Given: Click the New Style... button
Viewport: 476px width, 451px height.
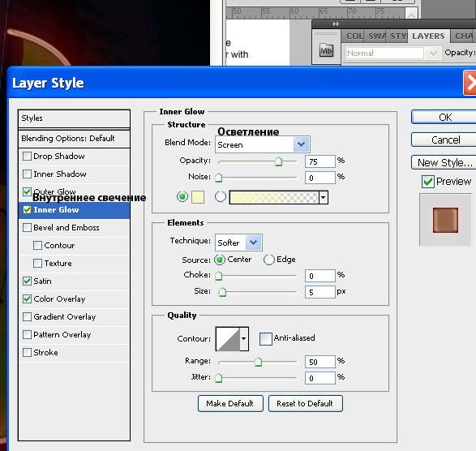Looking at the screenshot, I should point(444,162).
